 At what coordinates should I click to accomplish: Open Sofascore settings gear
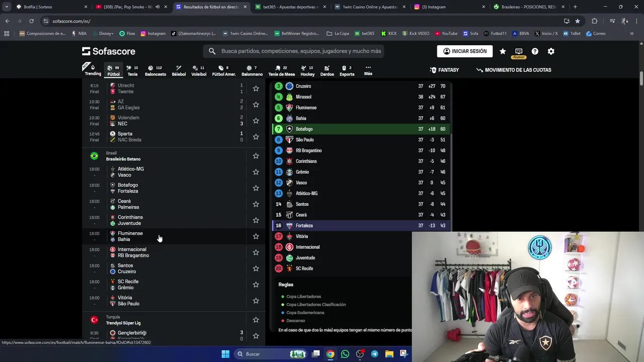(551, 51)
